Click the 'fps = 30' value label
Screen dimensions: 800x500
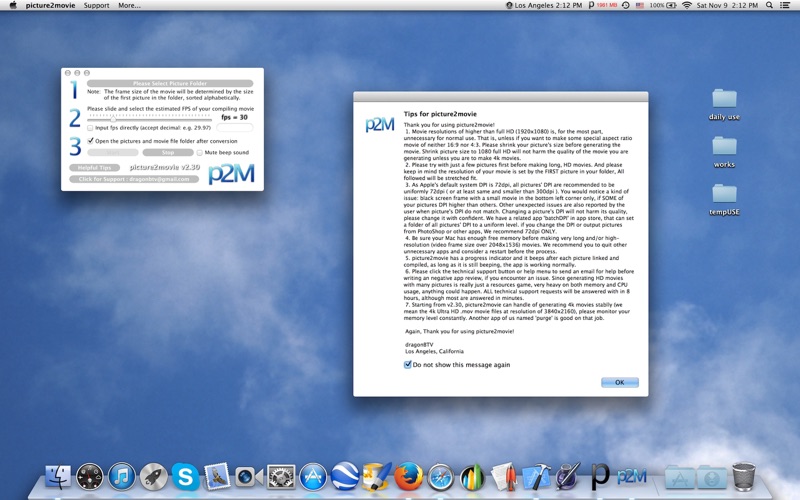click(234, 117)
